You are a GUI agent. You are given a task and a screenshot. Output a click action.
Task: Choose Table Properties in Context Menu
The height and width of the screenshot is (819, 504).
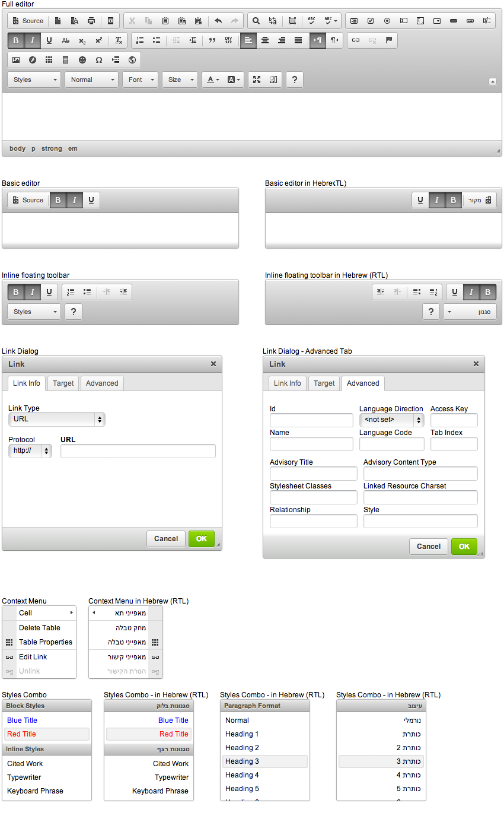[45, 642]
